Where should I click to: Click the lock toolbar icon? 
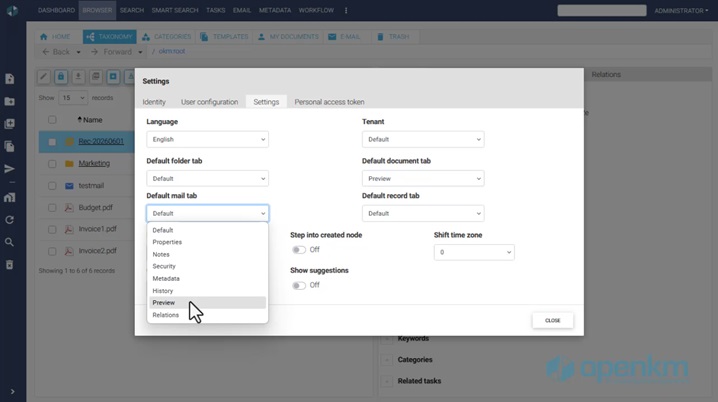click(x=61, y=76)
